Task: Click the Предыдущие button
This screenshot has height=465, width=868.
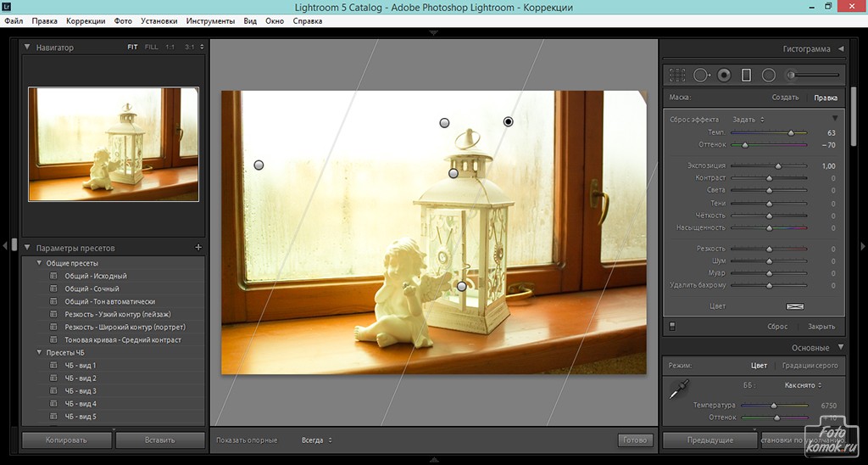Action: pyautogui.click(x=710, y=440)
